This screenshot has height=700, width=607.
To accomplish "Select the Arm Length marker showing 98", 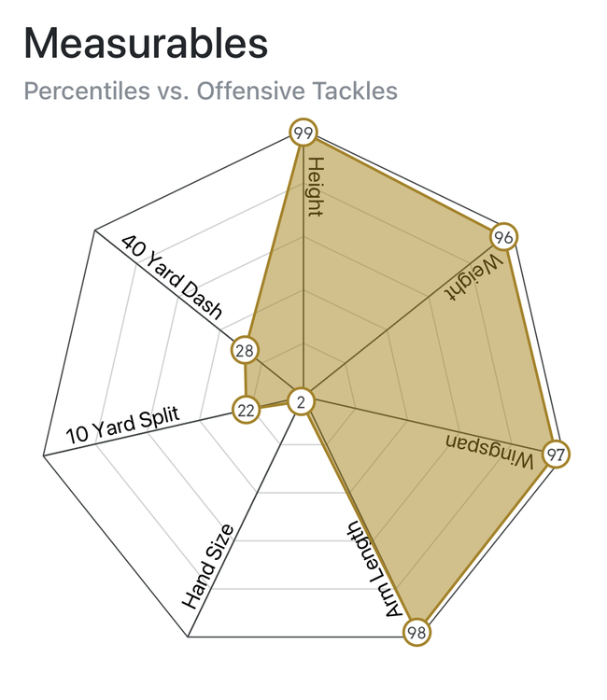I will [x=416, y=632].
